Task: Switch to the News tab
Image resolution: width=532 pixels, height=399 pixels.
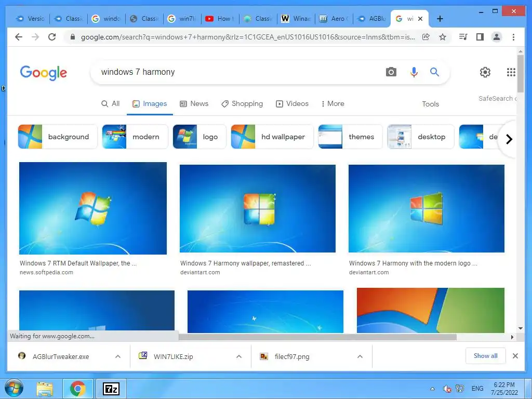Action: (x=194, y=104)
